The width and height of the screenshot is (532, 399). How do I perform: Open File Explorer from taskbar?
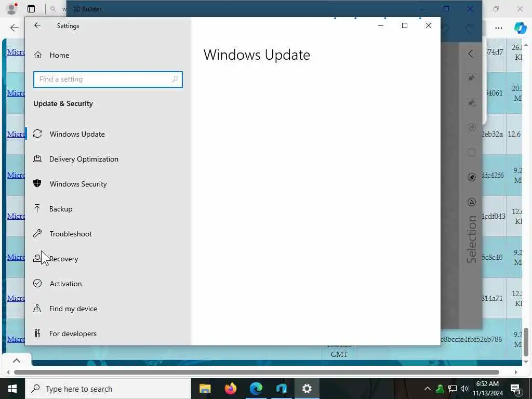pos(205,389)
